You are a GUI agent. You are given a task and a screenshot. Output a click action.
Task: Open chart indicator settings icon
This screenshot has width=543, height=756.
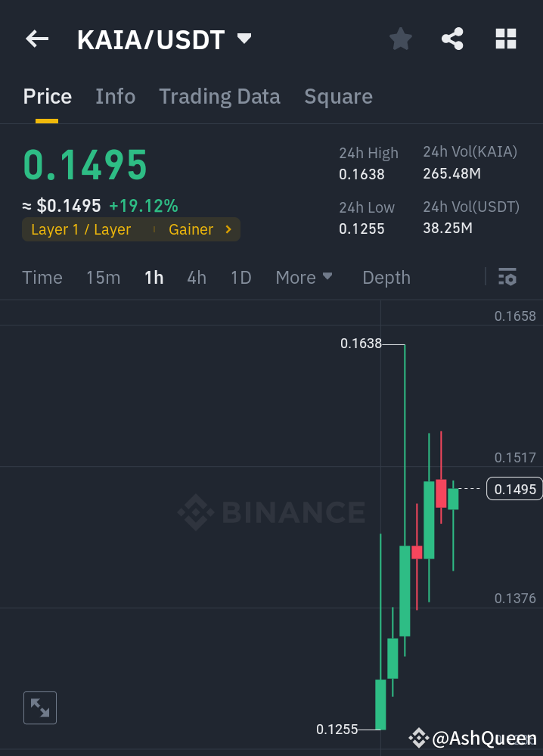click(x=507, y=277)
